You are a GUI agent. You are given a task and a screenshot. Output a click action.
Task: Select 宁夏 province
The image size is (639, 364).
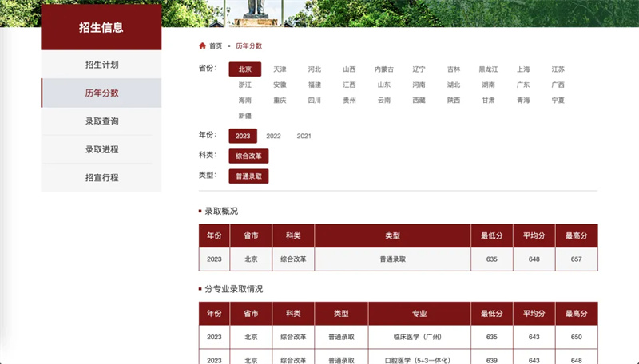(x=558, y=100)
